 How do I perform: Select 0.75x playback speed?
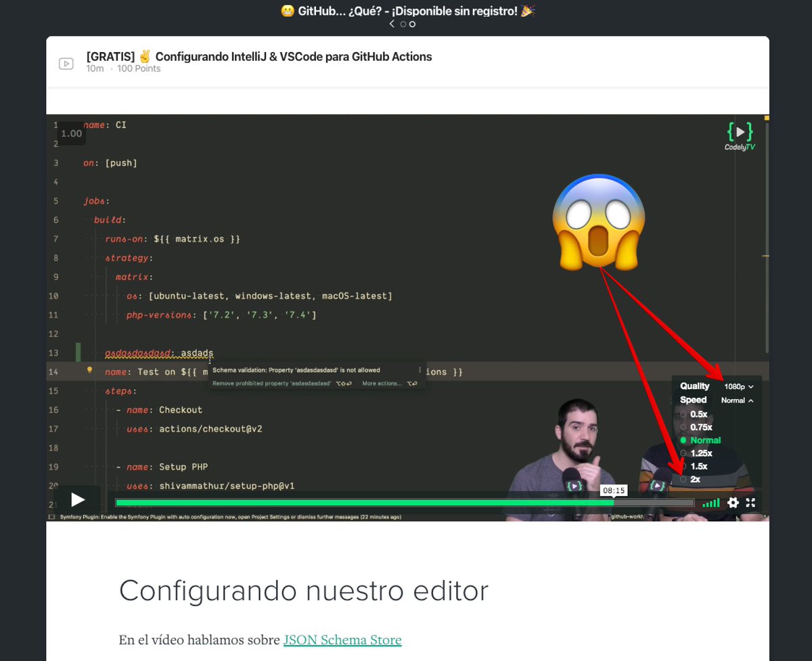click(x=696, y=427)
